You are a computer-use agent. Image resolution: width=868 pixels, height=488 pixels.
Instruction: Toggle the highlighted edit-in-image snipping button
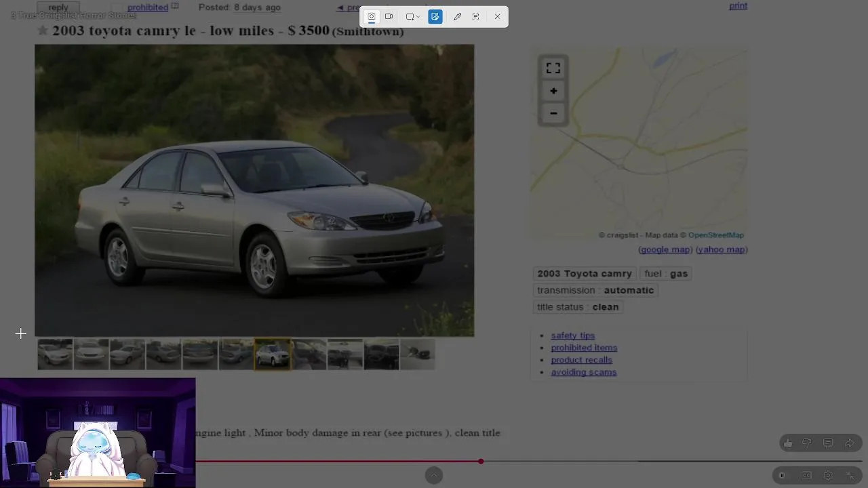coord(435,16)
